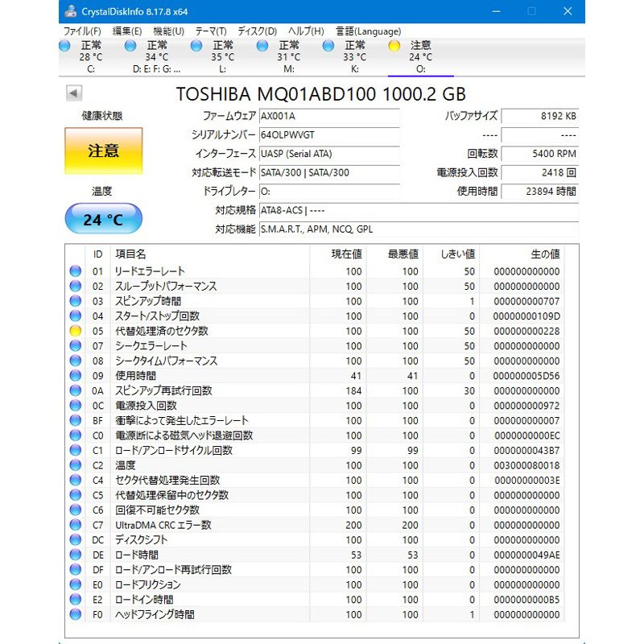Image resolution: width=644 pixels, height=644 pixels.
Task: Click the serial number field 64OLPWVGT
Action: 329,135
